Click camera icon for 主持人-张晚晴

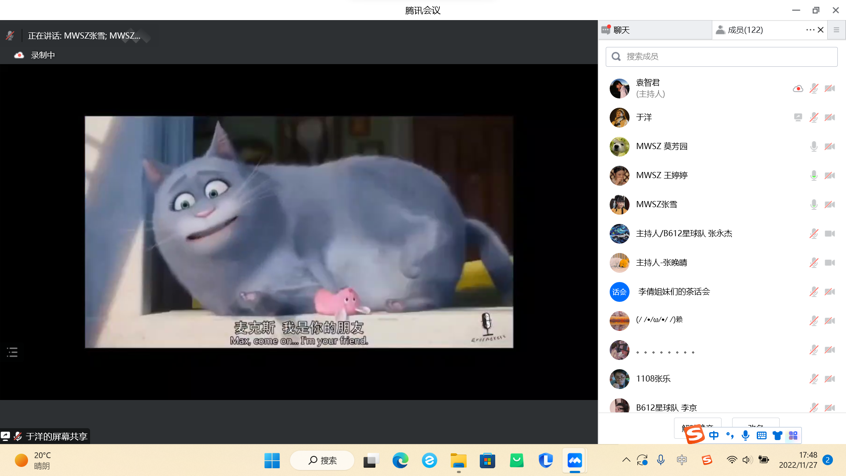click(830, 263)
